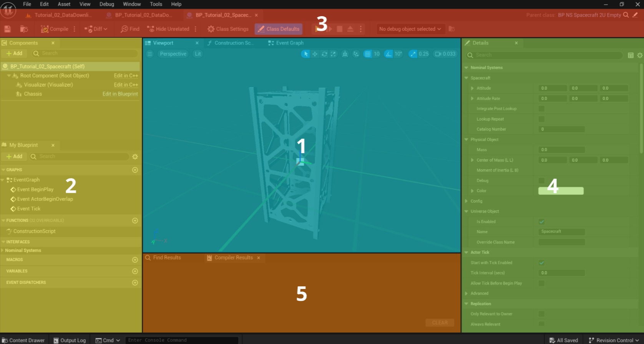Add new graph with plus icon

pos(135,170)
